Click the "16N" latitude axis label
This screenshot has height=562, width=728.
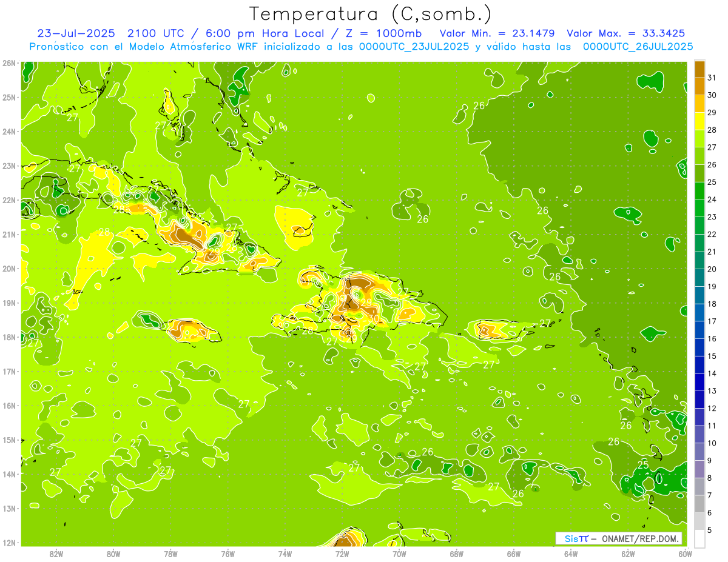tap(8, 406)
